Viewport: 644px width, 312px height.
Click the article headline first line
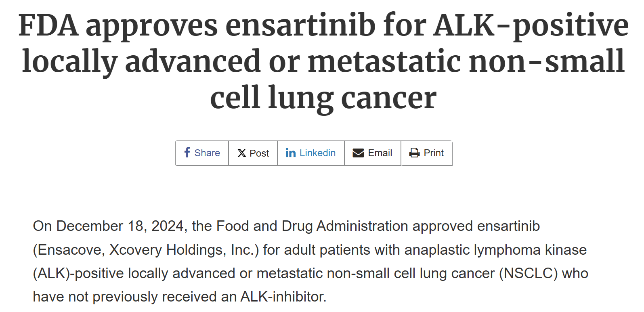click(323, 25)
